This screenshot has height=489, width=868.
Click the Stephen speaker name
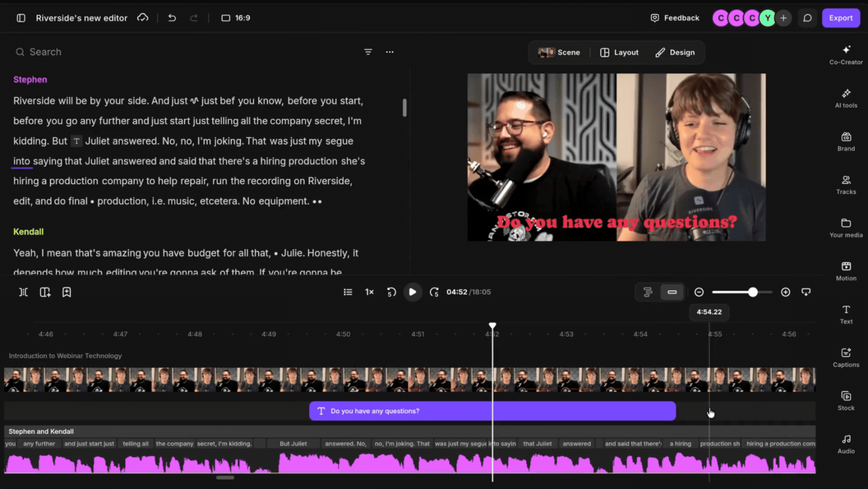tap(30, 80)
